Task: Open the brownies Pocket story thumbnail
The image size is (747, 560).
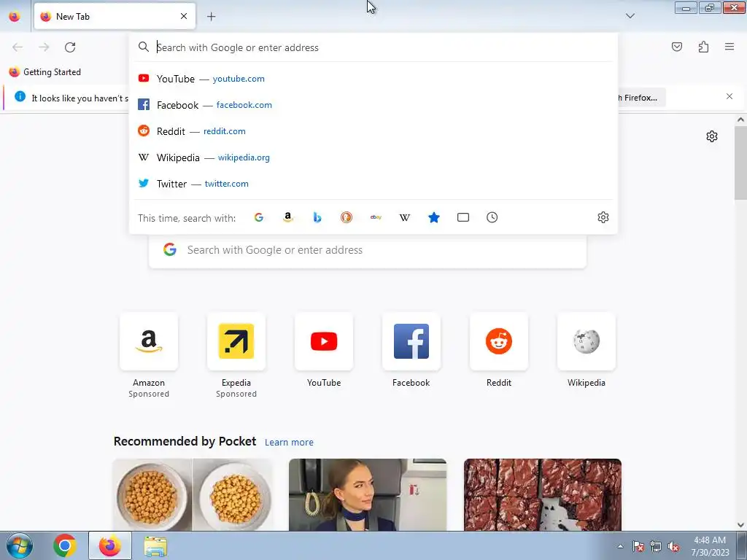Action: 543,495
